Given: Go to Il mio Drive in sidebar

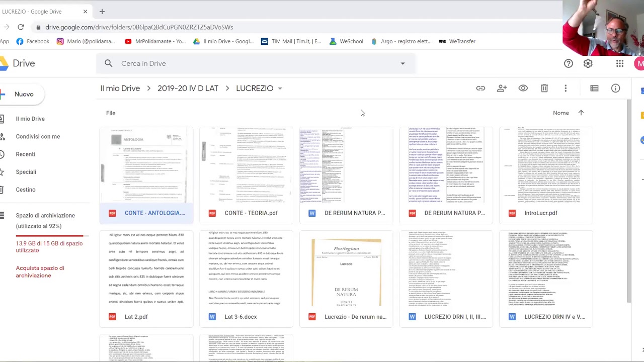Looking at the screenshot, I should tap(30, 119).
